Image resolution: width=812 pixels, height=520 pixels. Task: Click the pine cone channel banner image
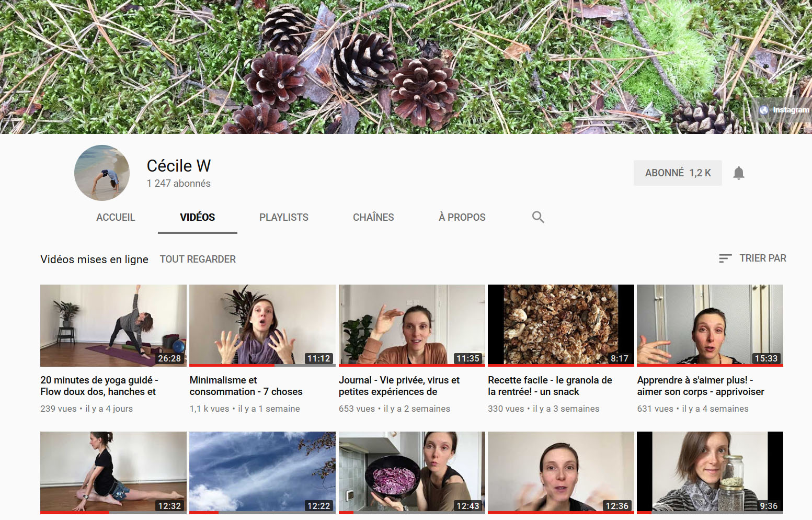click(x=406, y=67)
